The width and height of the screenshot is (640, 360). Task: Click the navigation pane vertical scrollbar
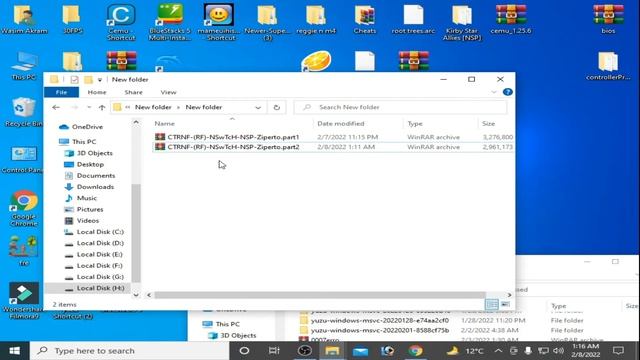(136, 233)
